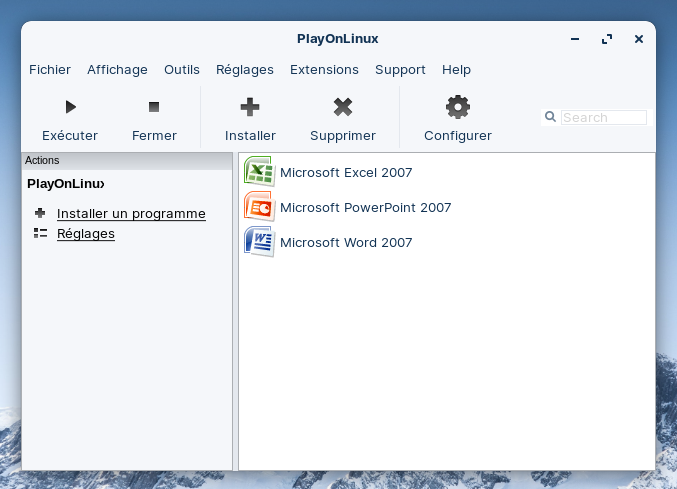The width and height of the screenshot is (677, 489).
Task: Select the Microsoft Word 2007 text
Action: click(346, 243)
